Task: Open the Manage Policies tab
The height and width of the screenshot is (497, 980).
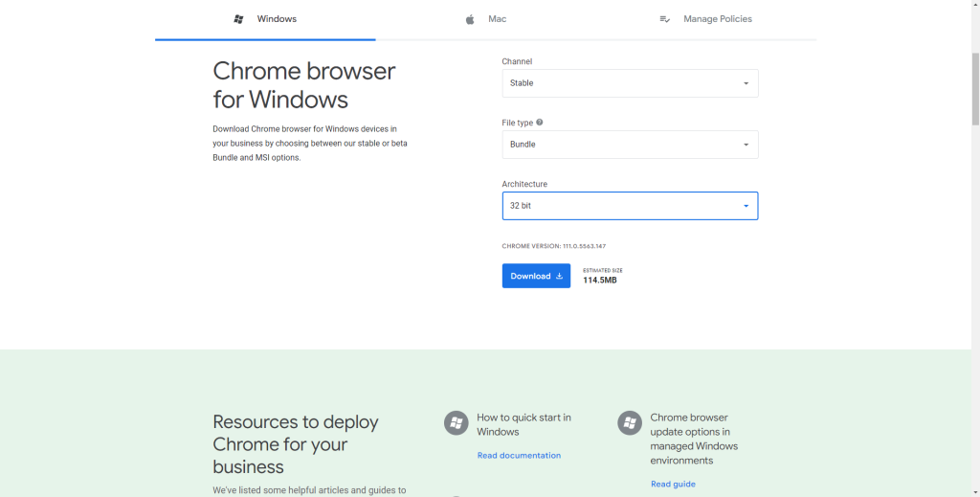Action: pos(706,19)
